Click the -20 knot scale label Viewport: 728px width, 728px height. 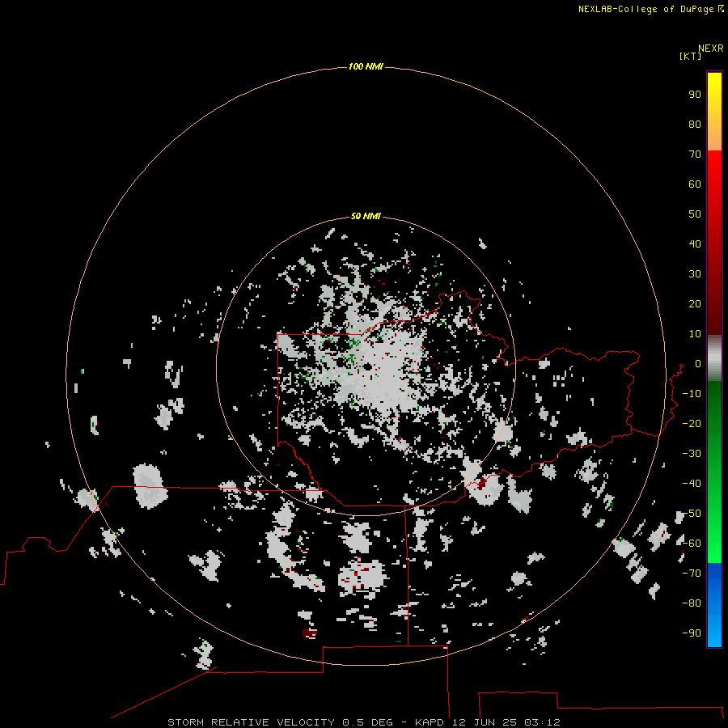(x=692, y=424)
